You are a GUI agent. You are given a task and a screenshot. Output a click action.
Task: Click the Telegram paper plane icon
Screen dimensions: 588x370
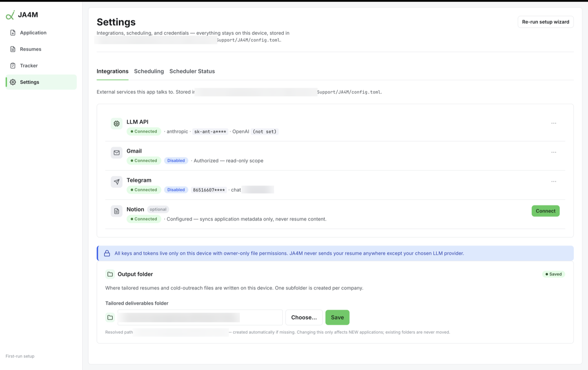[116, 182]
